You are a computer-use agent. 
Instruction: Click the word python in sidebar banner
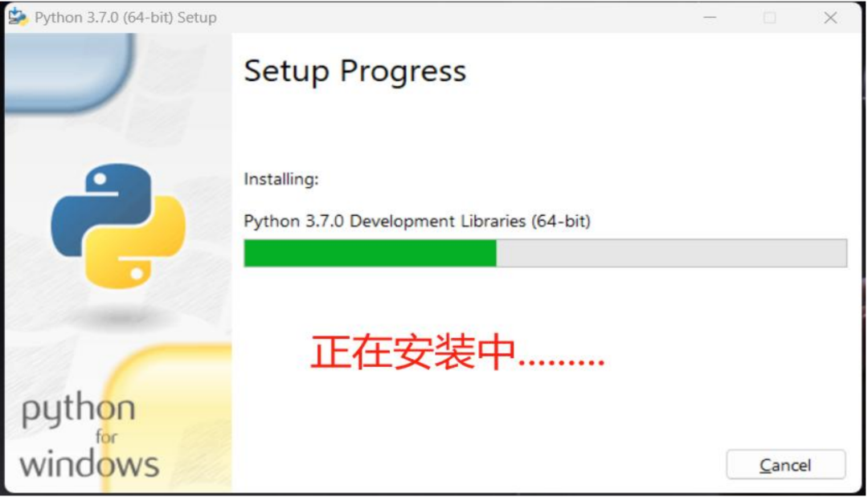[78, 411]
